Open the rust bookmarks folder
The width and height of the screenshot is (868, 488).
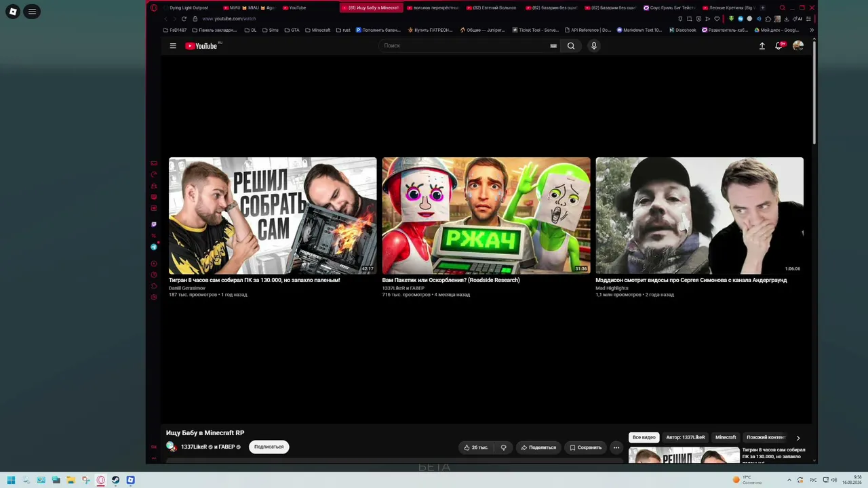pyautogui.click(x=343, y=30)
